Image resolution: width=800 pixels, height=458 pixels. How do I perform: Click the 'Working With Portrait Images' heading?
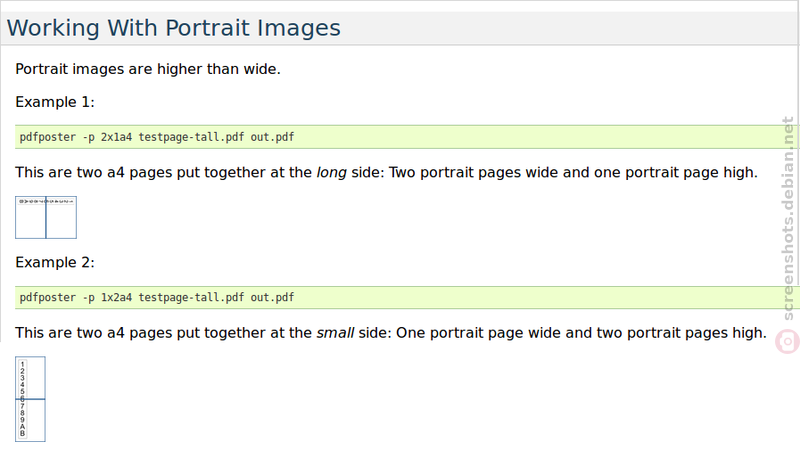pyautogui.click(x=173, y=28)
